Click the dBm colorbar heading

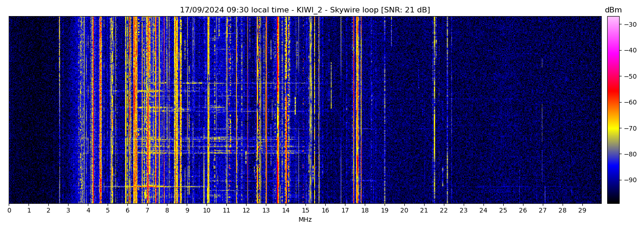(613, 10)
